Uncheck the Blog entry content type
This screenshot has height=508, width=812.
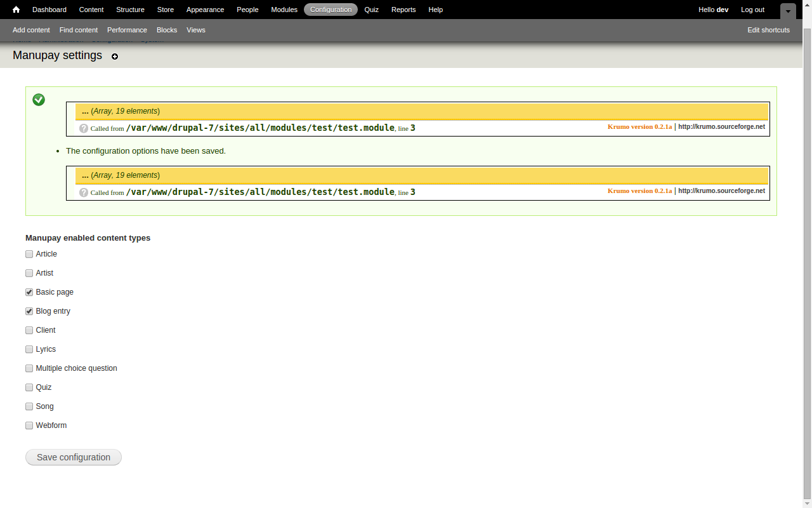pyautogui.click(x=29, y=311)
